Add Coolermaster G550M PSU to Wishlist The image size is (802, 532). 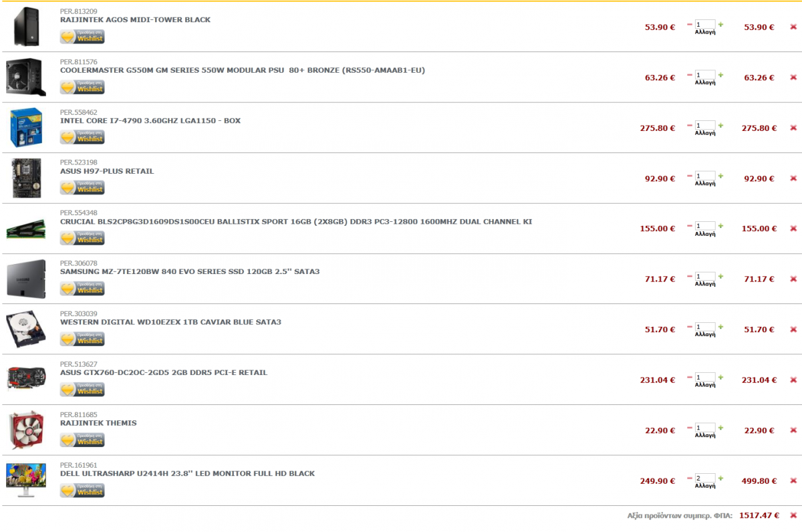tap(82, 87)
